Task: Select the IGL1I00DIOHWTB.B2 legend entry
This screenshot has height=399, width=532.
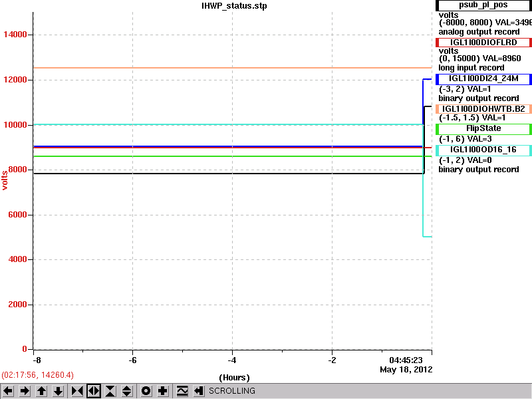Action: point(483,109)
